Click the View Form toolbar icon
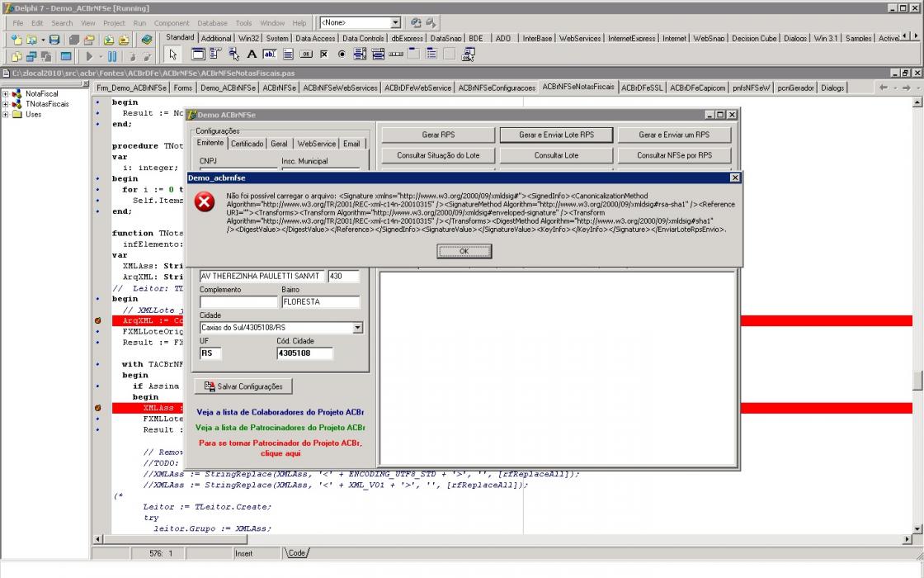Image resolution: width=924 pixels, height=578 pixels. pos(31,57)
